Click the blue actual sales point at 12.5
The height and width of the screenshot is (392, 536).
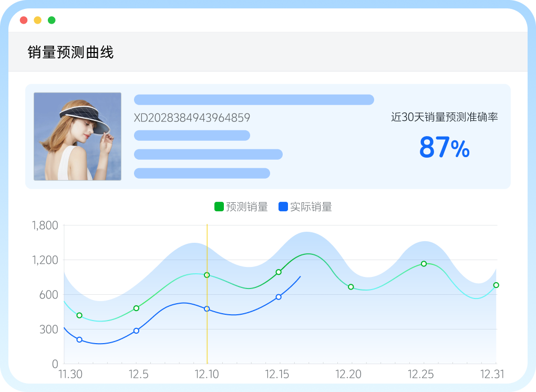(136, 331)
